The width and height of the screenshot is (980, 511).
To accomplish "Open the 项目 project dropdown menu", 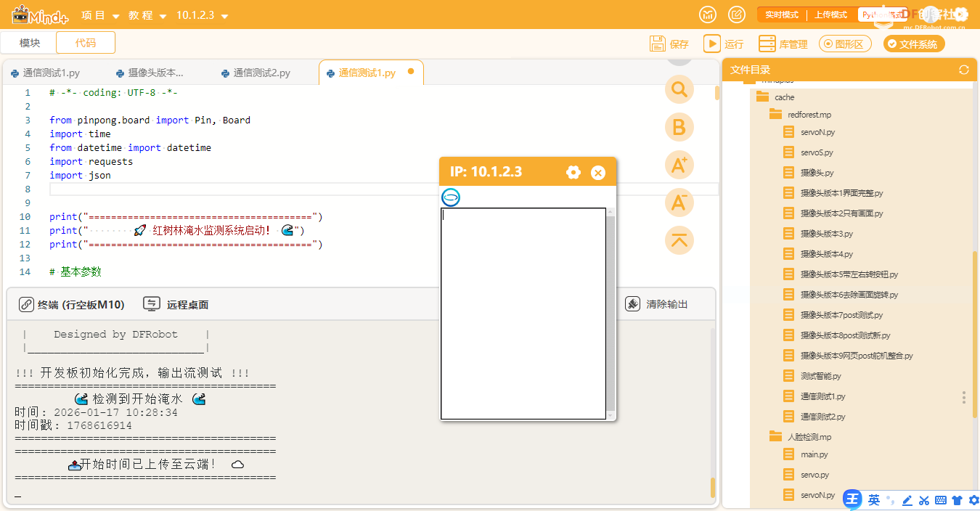I will [x=99, y=15].
